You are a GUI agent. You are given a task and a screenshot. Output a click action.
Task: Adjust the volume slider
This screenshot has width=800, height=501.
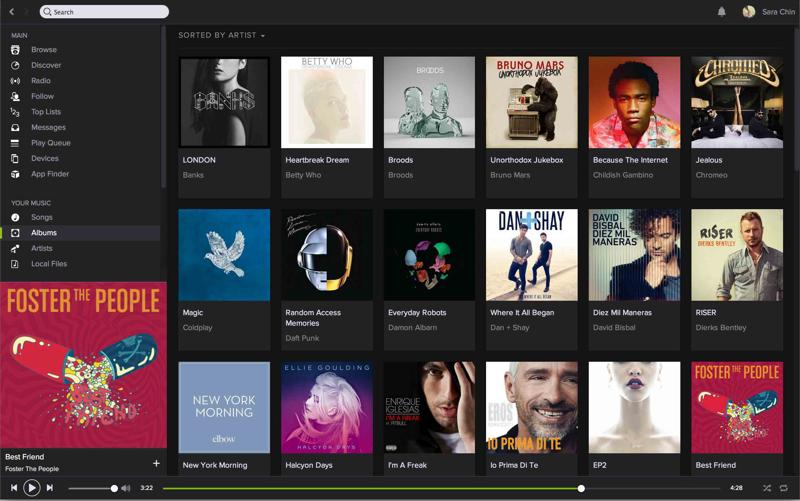pos(91,488)
